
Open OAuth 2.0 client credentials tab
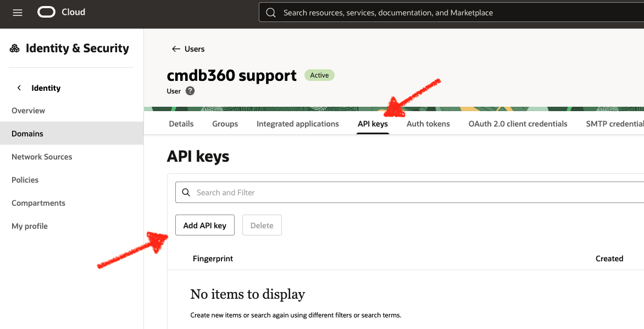[x=518, y=124]
